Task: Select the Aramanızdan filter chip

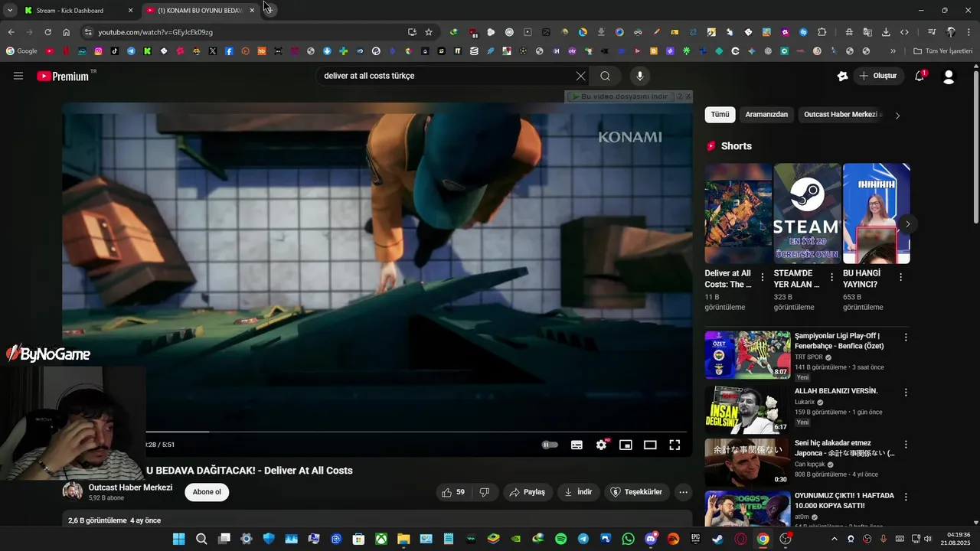Action: [766, 115]
